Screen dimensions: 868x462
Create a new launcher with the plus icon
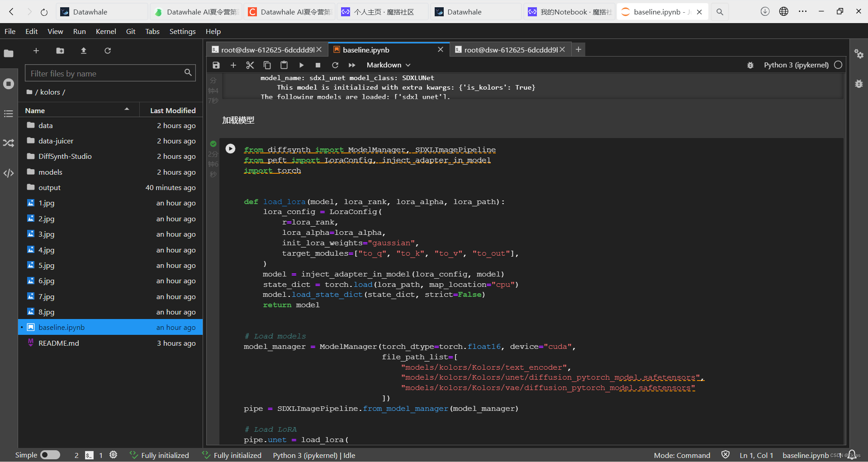36,51
